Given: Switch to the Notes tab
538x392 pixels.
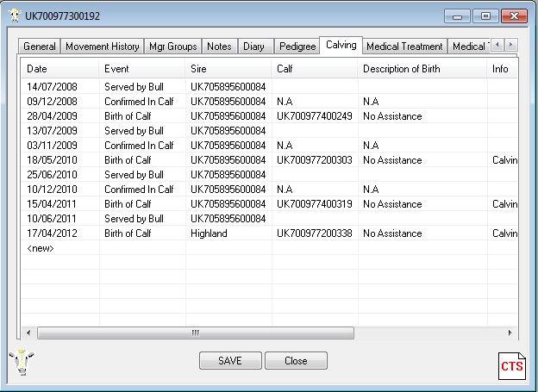Looking at the screenshot, I should tap(219, 47).
